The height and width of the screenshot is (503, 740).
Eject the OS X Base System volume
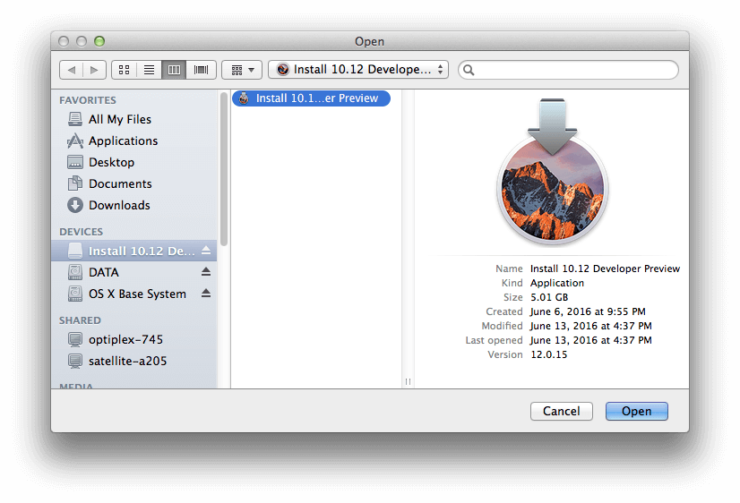point(206,293)
